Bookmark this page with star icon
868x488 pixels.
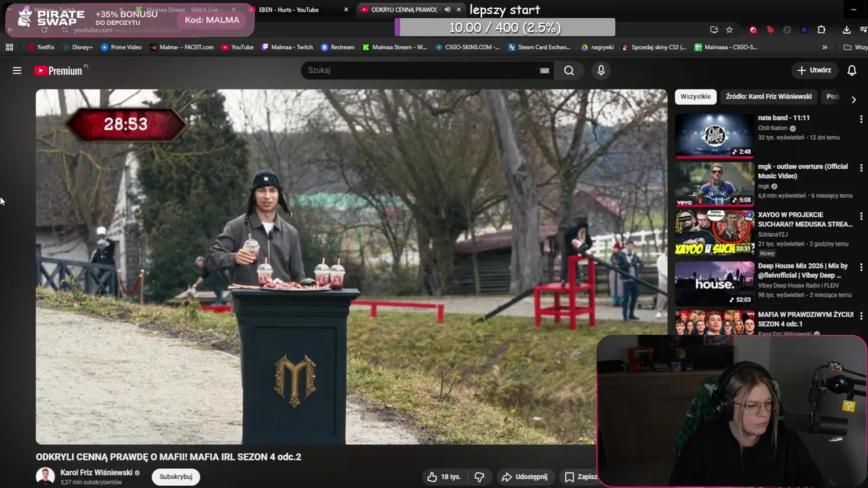[x=729, y=30]
